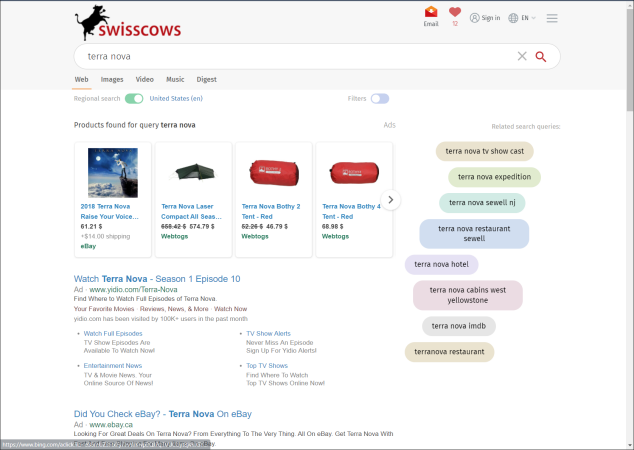Open Did You Check eBay result

click(163, 414)
